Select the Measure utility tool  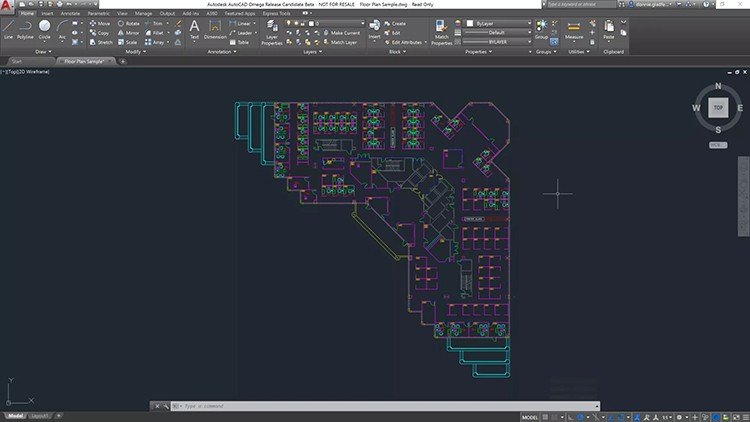click(x=574, y=30)
